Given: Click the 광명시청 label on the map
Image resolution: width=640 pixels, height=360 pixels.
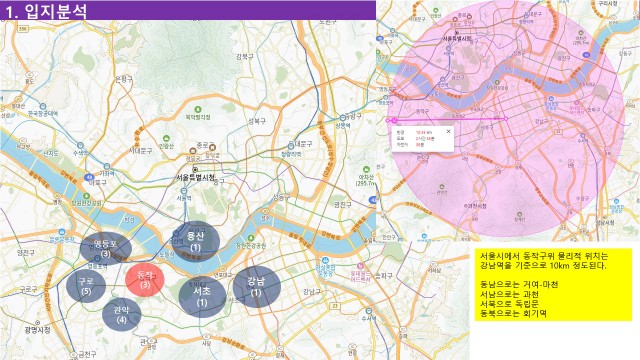Looking at the screenshot, I should tap(38, 329).
